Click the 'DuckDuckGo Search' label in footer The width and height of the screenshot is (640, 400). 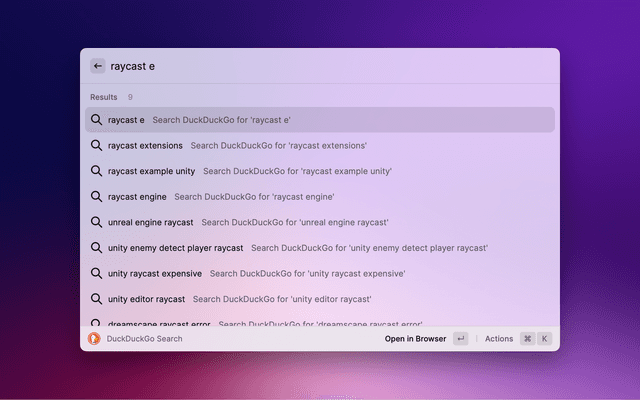pyautogui.click(x=145, y=339)
